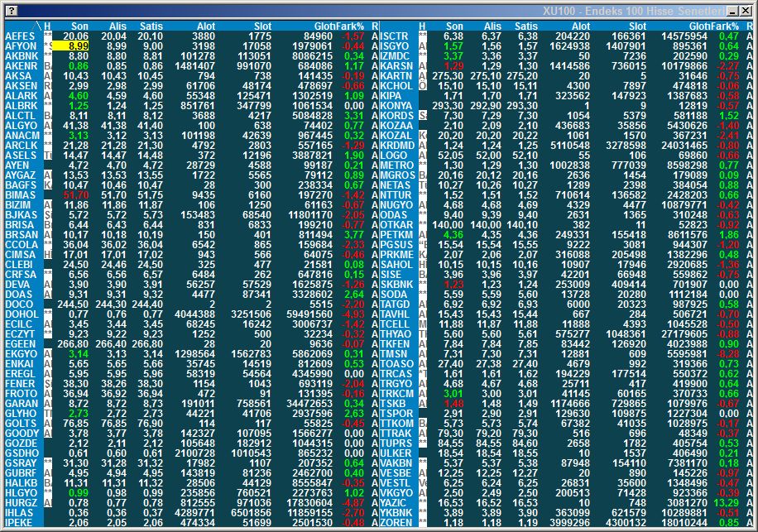Select the IPEKE row symbol
The width and height of the screenshot is (758, 532).
pyautogui.click(x=19, y=522)
